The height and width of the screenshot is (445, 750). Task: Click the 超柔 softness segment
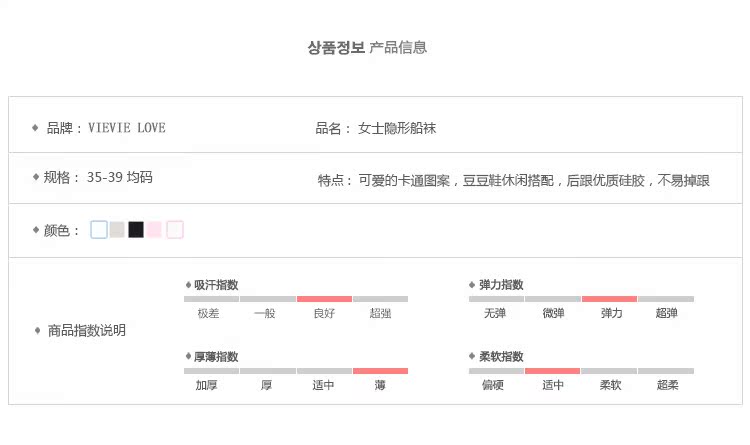pos(666,370)
